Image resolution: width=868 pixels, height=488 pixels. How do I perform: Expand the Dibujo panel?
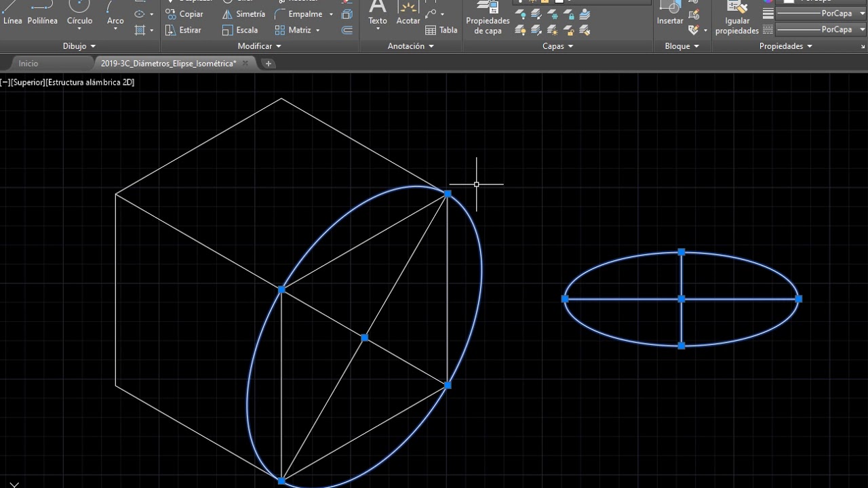point(79,46)
